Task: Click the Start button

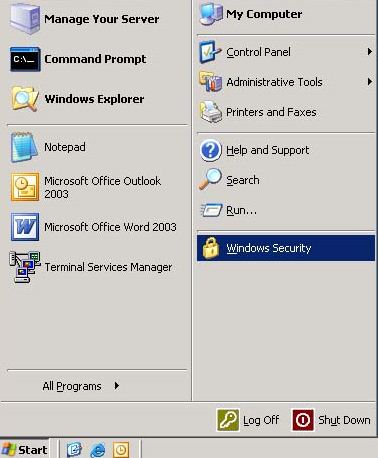Action: tap(24, 450)
